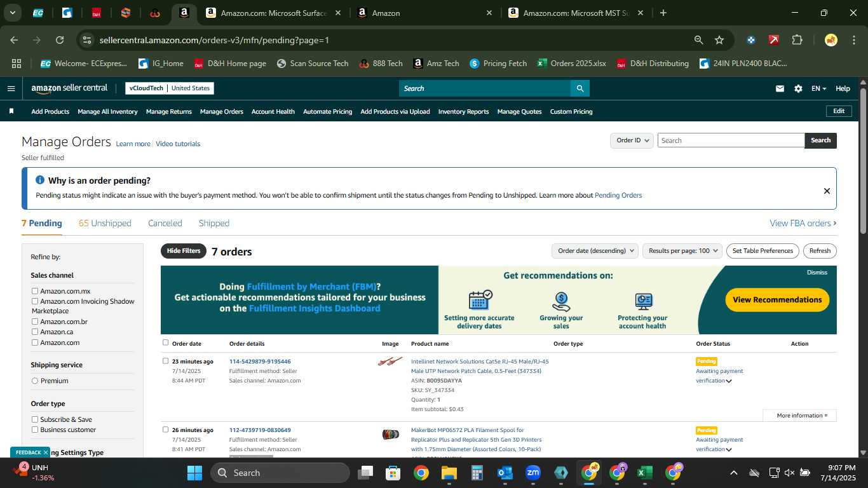Open the Pricing Fetch bookmark
868x488 pixels.
pos(498,64)
